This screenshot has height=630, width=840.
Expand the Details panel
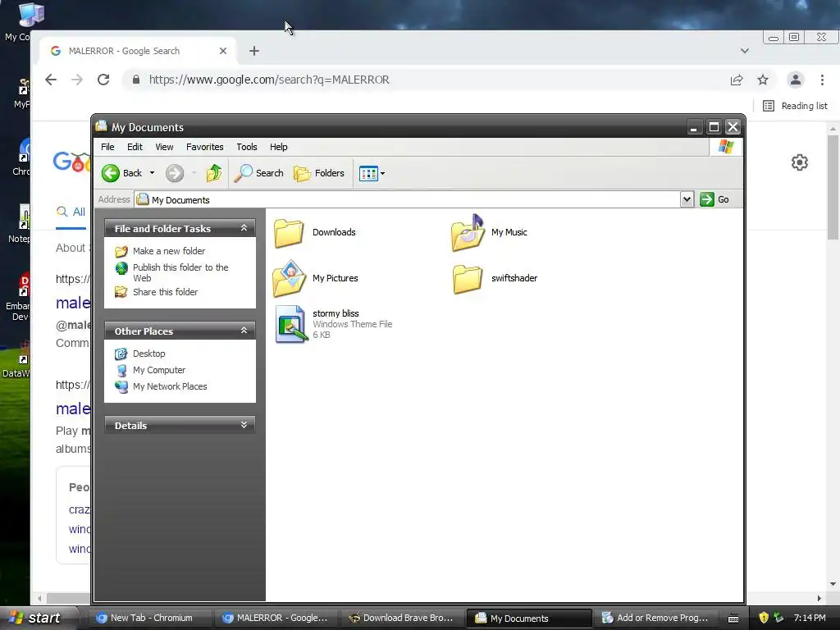point(244,425)
